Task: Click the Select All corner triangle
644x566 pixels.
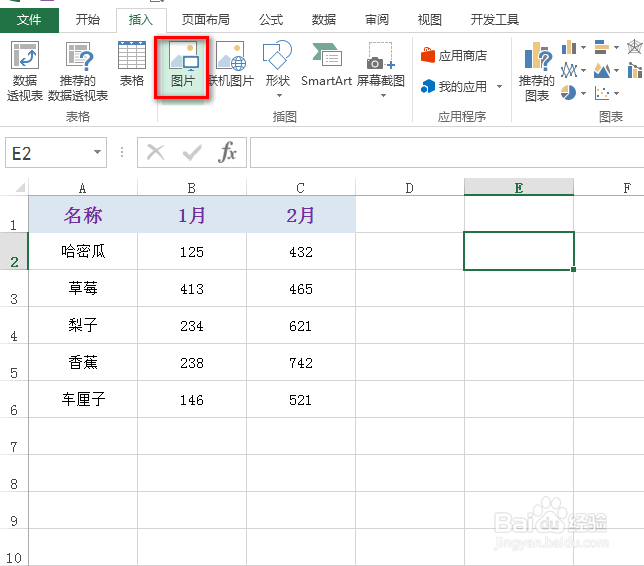Action: [x=20, y=187]
